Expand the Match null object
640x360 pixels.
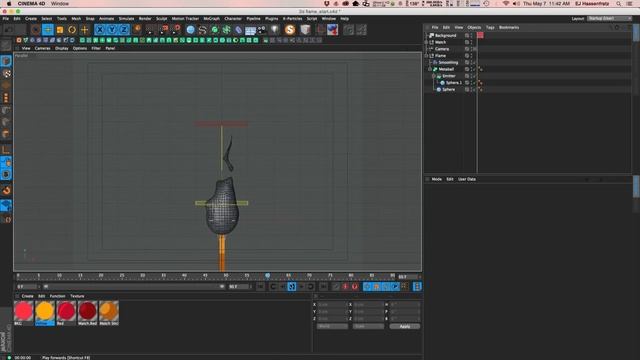click(x=427, y=42)
